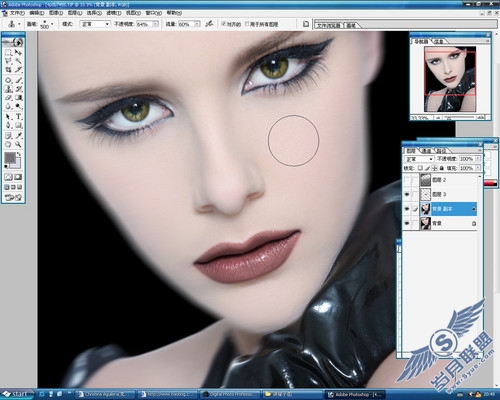
Task: Select the Eyedropper tool
Action: [18, 135]
